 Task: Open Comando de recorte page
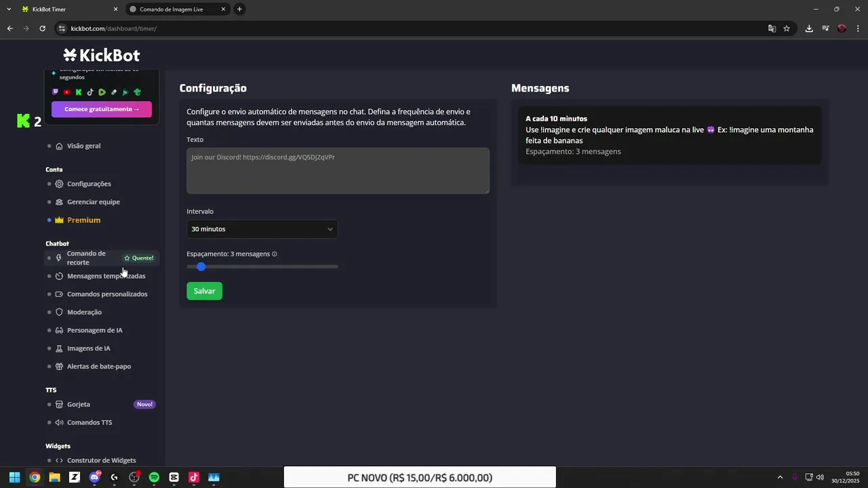(x=86, y=258)
